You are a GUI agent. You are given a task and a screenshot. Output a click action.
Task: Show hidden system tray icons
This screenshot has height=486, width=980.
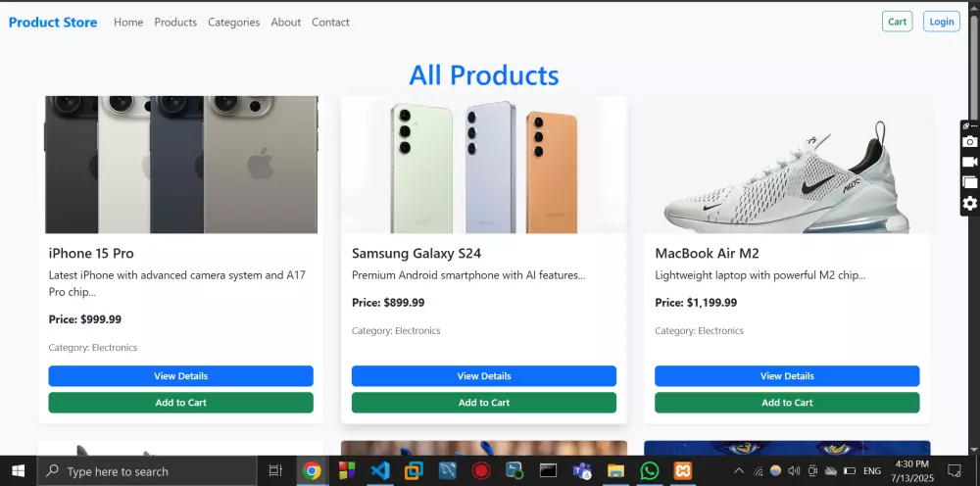(739, 471)
